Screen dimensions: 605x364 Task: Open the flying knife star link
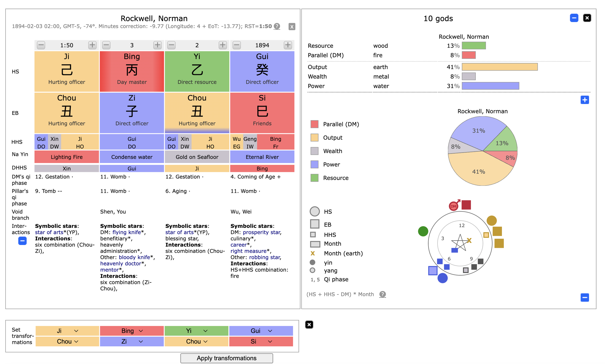coord(127,232)
